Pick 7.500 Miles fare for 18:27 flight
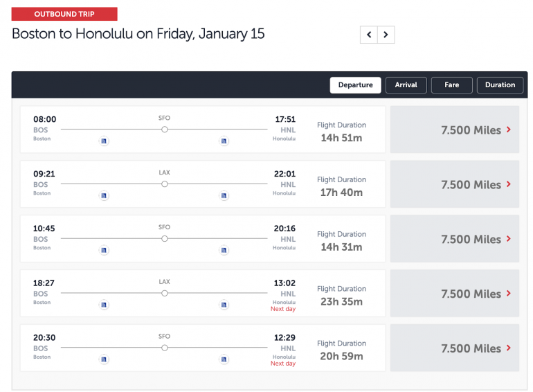The height and width of the screenshot is (392, 533). pyautogui.click(x=455, y=294)
